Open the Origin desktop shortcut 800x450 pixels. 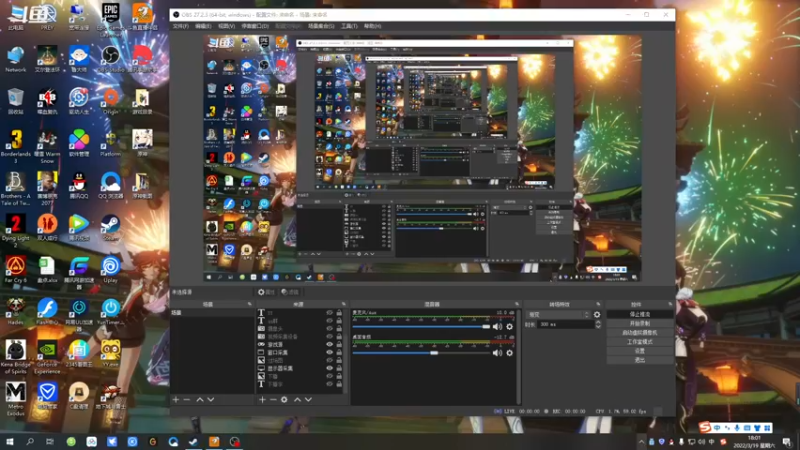(110, 101)
